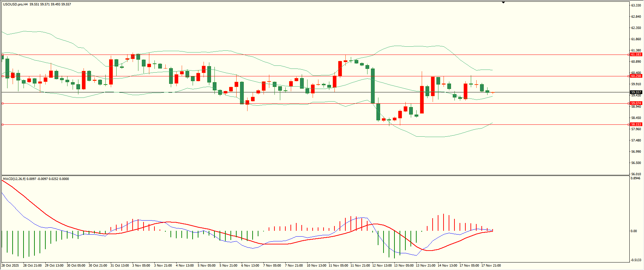Image resolution: width=644 pixels, height=270 pixels.
Task: Click the MACD(12,26,9) indicator label
Action: [14, 179]
